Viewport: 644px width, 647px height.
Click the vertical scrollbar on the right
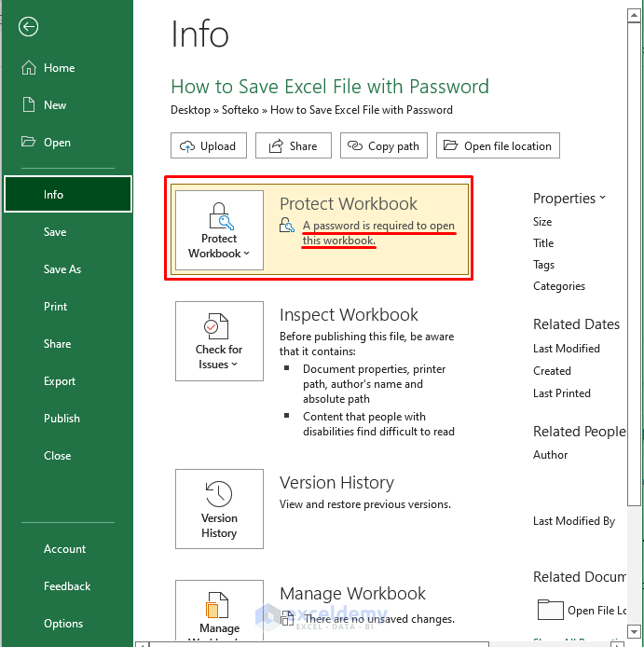(x=637, y=280)
